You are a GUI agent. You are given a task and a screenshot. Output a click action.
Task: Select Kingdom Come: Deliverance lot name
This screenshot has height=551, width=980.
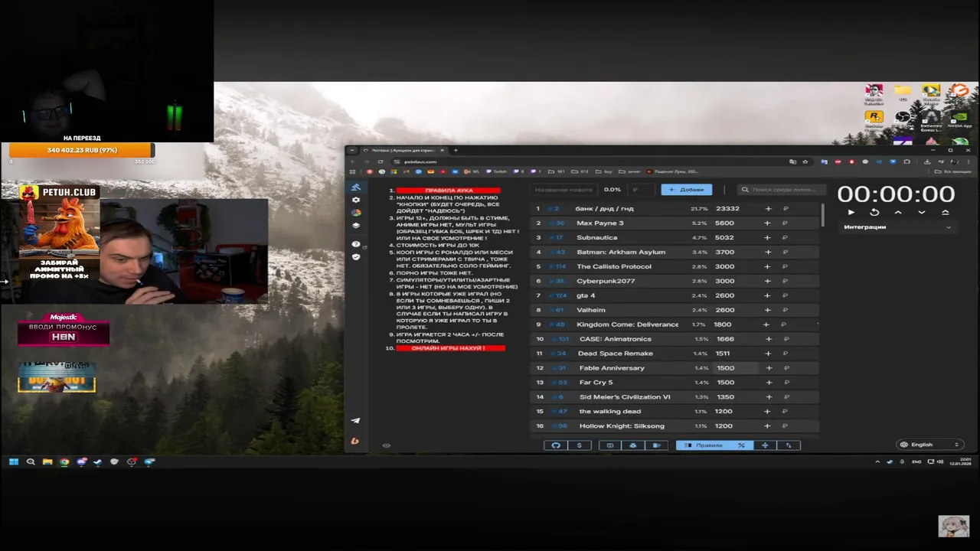pos(628,324)
